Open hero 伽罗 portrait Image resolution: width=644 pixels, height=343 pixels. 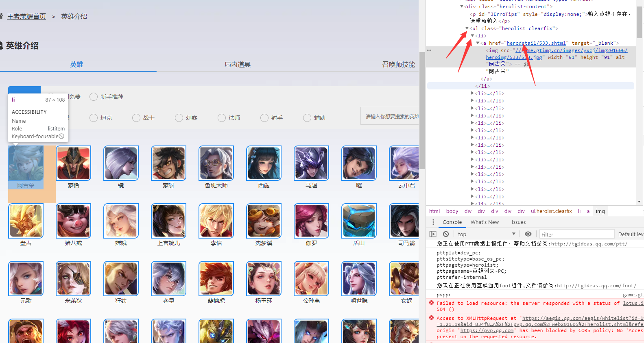click(311, 221)
